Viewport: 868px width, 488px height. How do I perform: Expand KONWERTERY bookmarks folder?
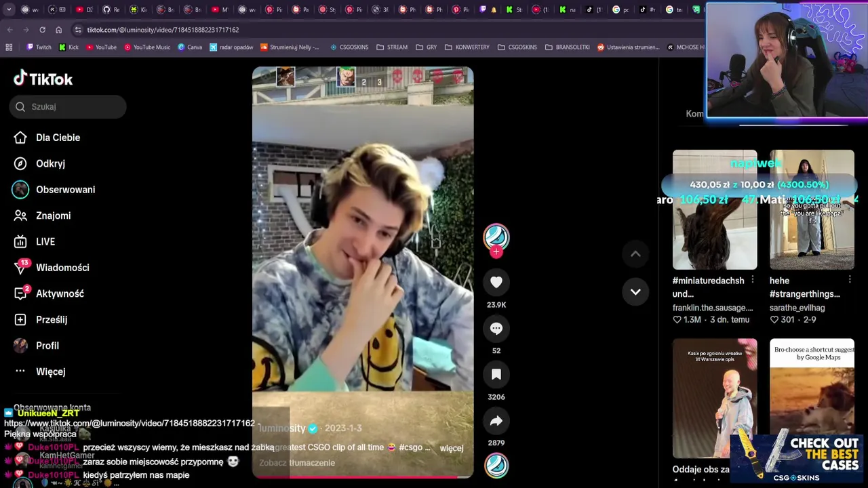[467, 47]
